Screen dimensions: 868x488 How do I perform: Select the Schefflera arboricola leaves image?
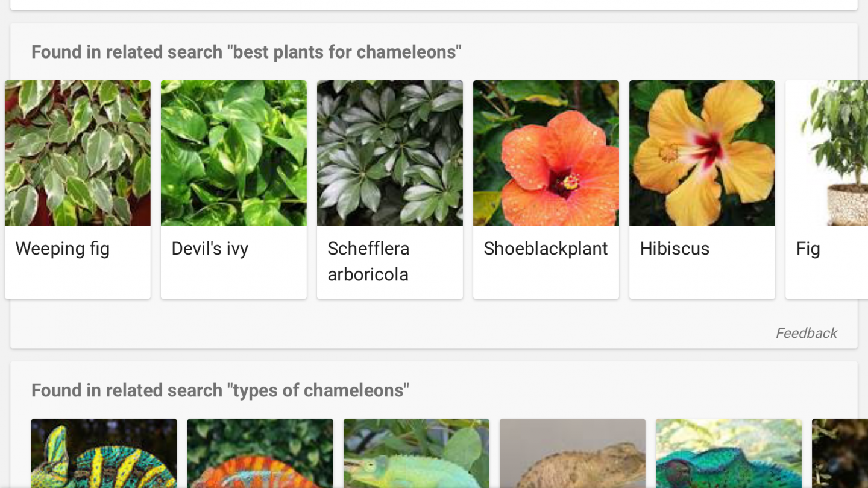390,153
